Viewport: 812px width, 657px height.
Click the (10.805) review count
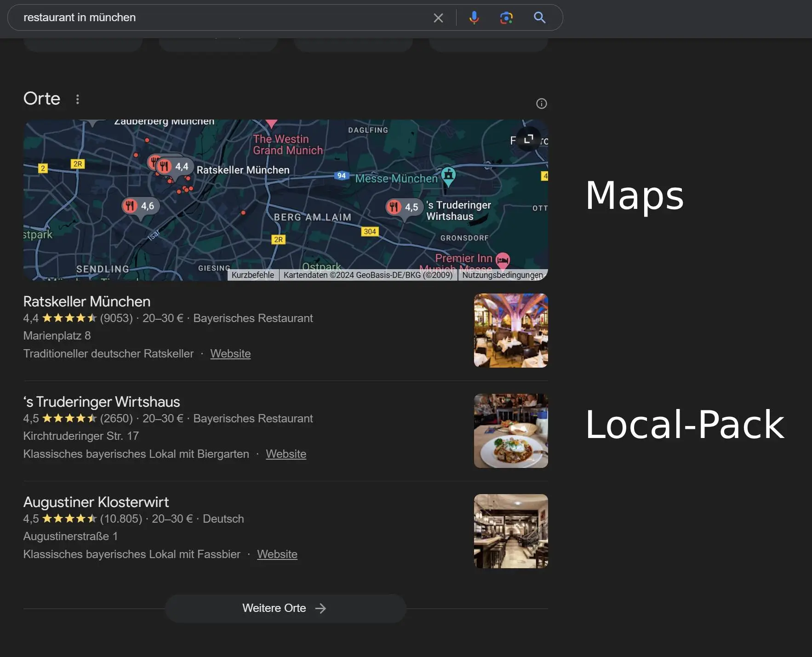point(121,519)
